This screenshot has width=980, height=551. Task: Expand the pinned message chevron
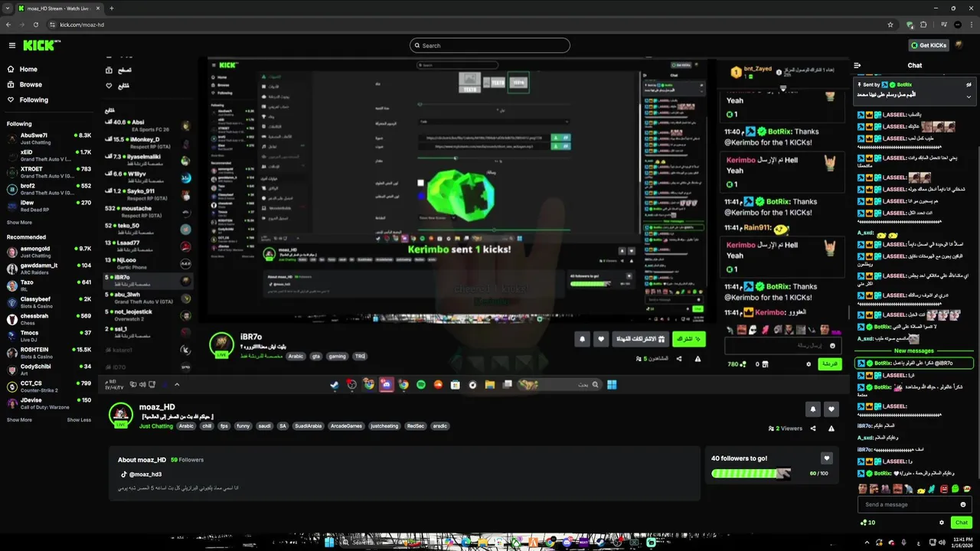click(969, 96)
